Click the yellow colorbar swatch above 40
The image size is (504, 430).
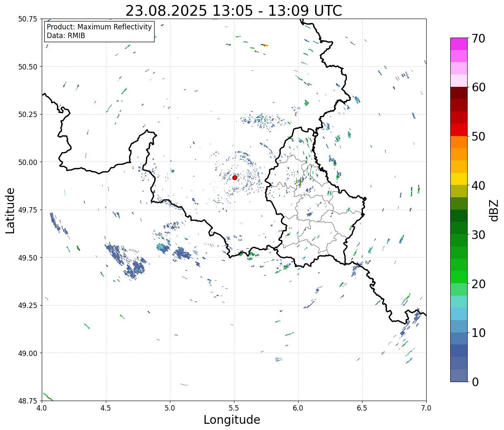459,179
